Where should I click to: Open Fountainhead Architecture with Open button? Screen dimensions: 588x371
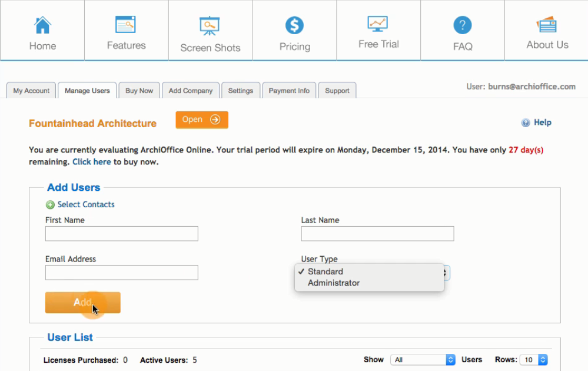[202, 120]
